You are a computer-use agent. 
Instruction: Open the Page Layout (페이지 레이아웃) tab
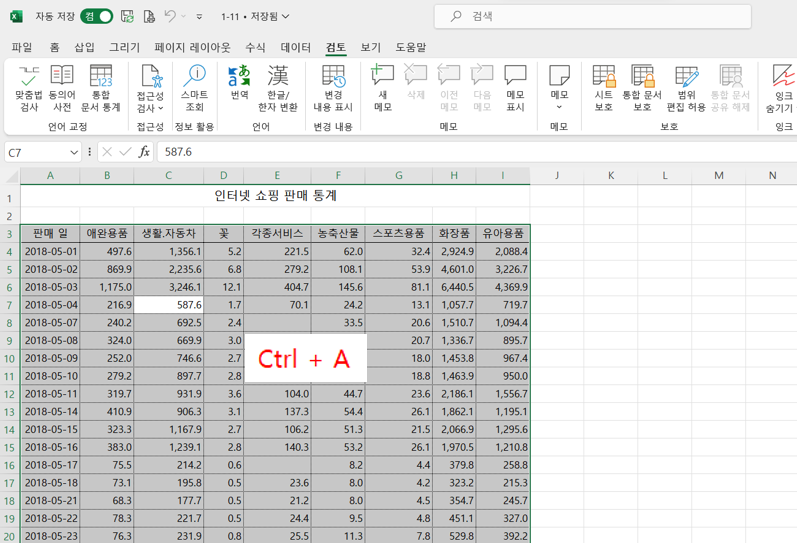(x=193, y=47)
